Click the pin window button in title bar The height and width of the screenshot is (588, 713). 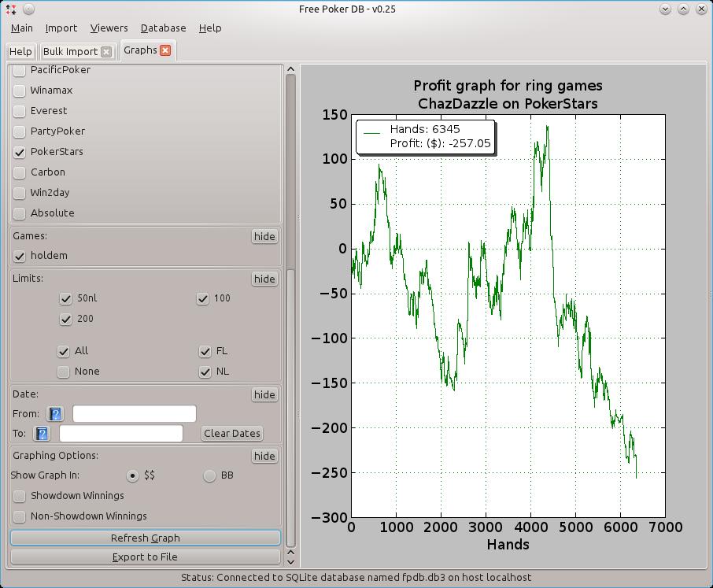(28, 9)
